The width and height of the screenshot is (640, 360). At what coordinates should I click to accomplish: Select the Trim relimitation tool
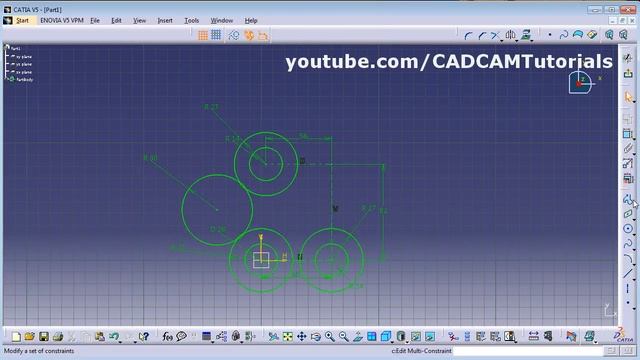tap(495, 36)
